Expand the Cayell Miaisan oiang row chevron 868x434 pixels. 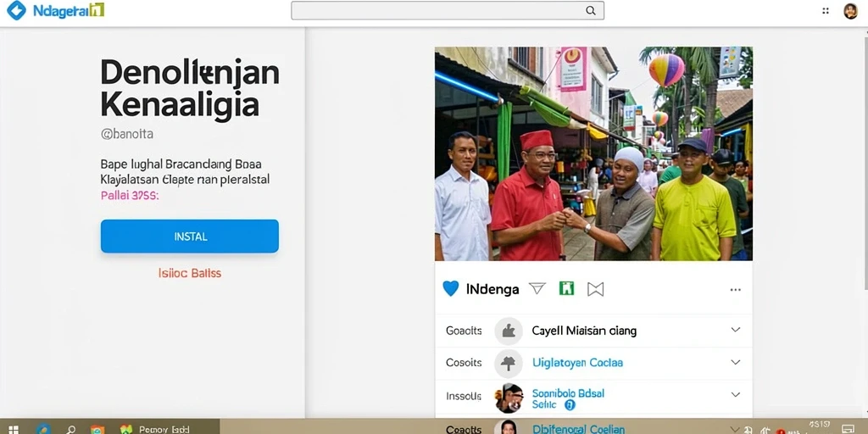[735, 330]
